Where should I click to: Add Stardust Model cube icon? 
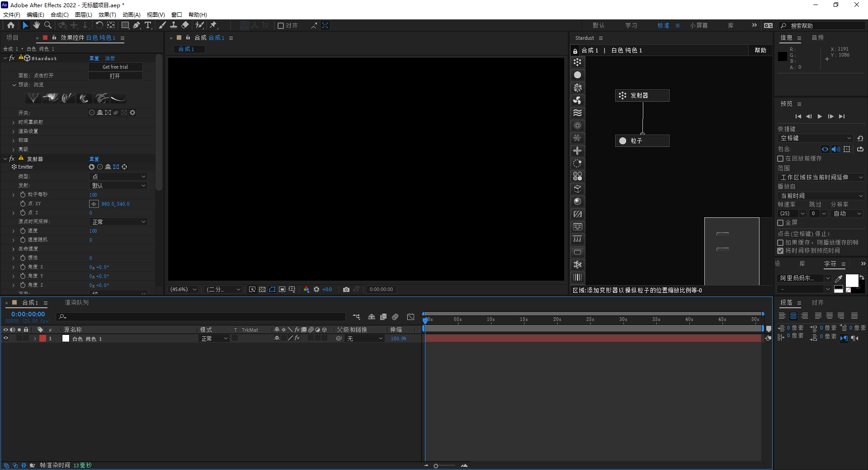pyautogui.click(x=577, y=189)
